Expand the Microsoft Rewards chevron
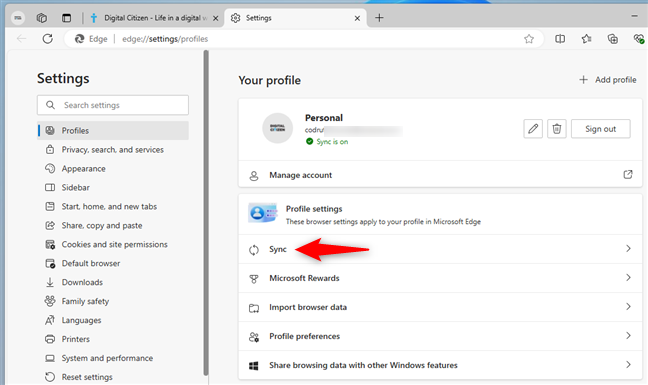This screenshot has height=385, width=648. [x=628, y=277]
